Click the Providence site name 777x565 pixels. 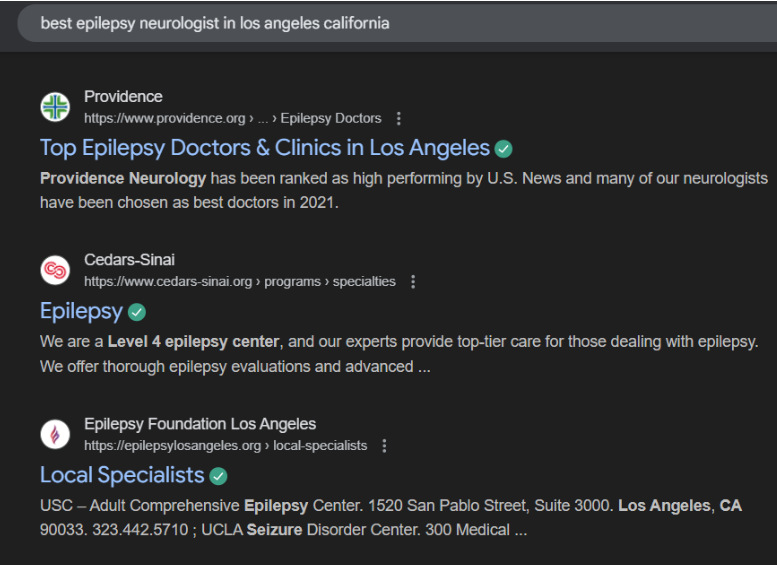(123, 97)
